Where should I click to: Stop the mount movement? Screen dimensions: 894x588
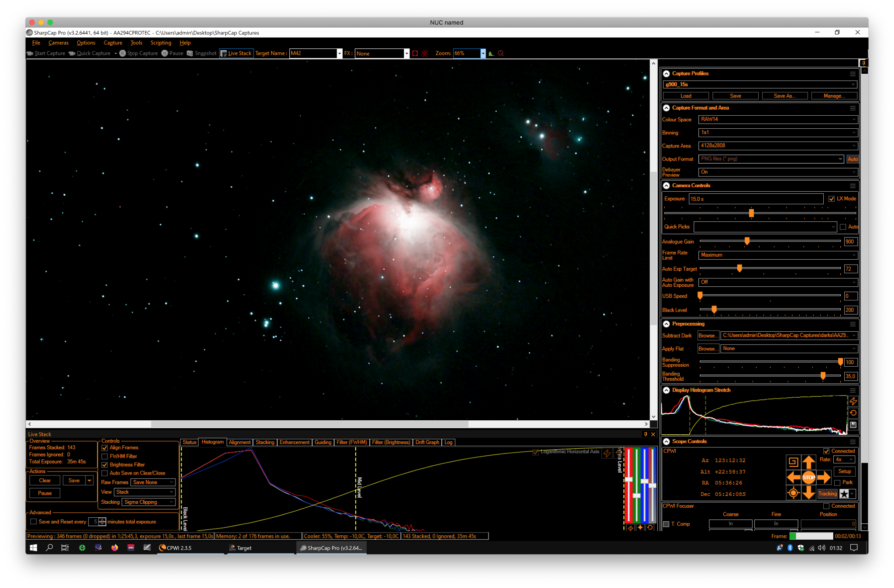(809, 477)
